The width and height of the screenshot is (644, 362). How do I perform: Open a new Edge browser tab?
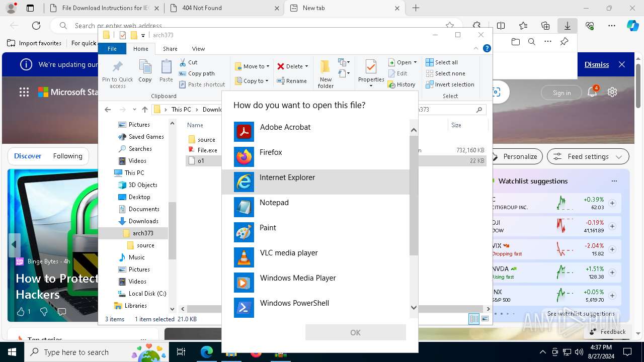[x=416, y=8]
